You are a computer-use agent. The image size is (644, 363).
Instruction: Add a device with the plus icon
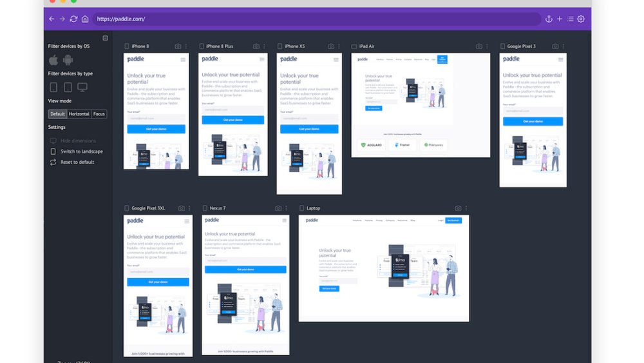click(x=560, y=19)
